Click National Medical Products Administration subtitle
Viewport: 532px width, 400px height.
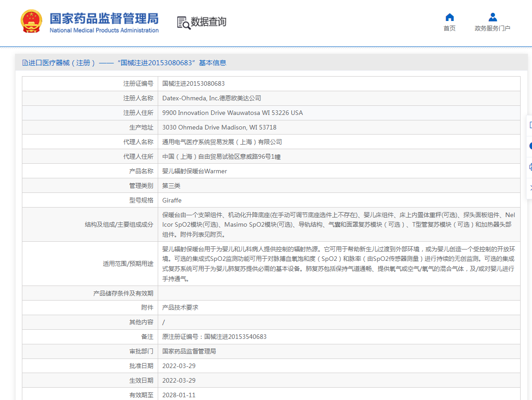(104, 30)
